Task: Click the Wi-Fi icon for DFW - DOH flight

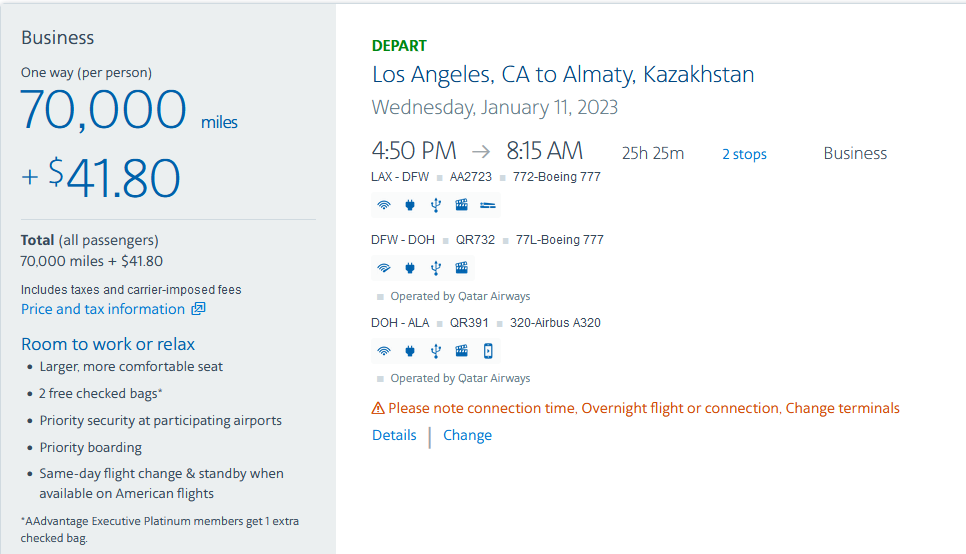Action: point(384,268)
